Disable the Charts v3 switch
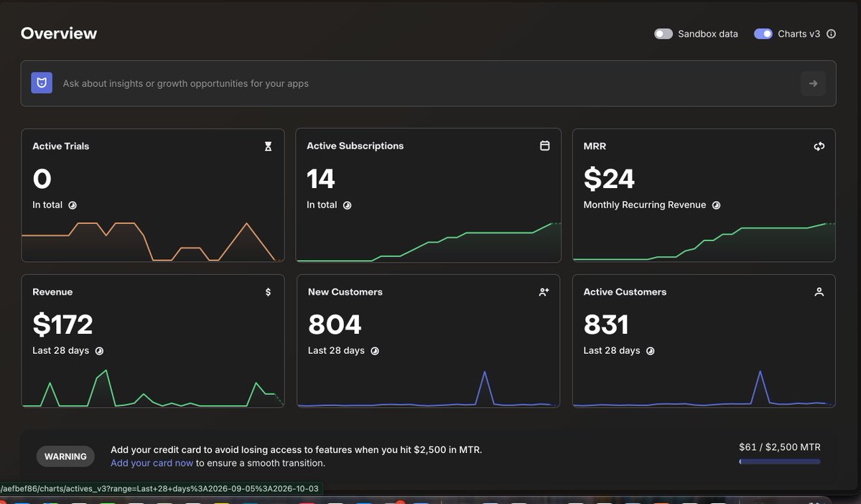861x504 pixels. 763,34
